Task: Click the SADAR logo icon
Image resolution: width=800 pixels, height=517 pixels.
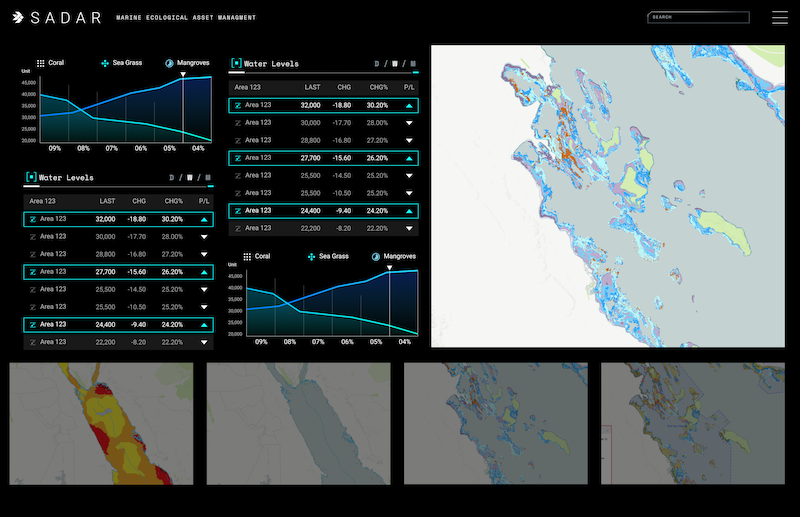Action: (x=18, y=18)
